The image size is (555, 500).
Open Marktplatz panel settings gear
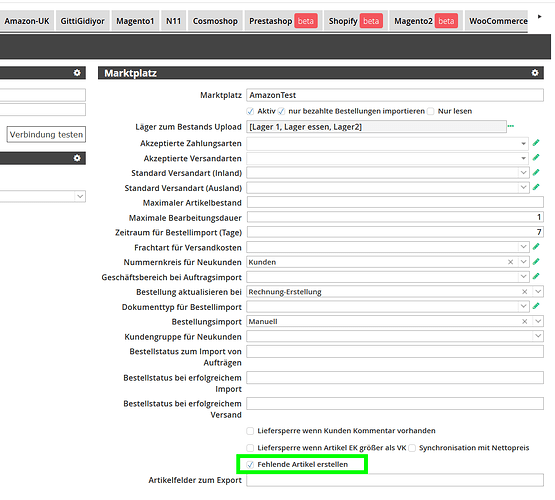point(535,73)
